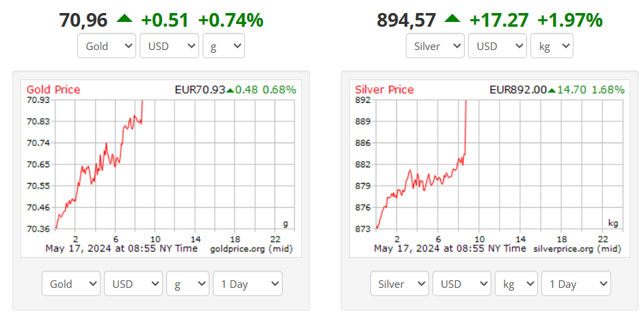Open the 1 Day range dropdown below the silver chart
Screen dimensions: 644x318
[x=576, y=284]
